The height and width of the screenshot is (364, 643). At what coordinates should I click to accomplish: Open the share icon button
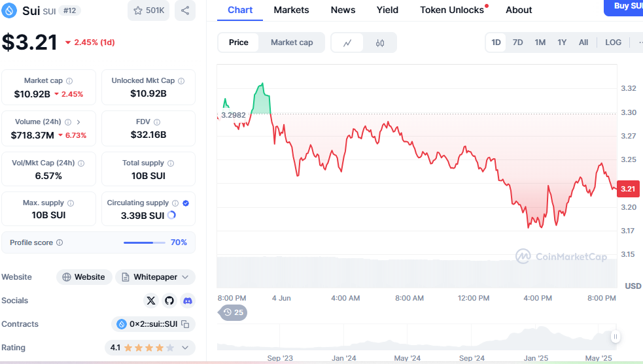185,10
